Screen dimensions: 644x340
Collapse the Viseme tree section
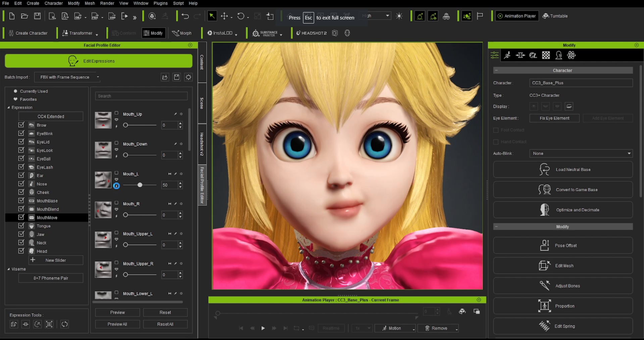[9, 269]
